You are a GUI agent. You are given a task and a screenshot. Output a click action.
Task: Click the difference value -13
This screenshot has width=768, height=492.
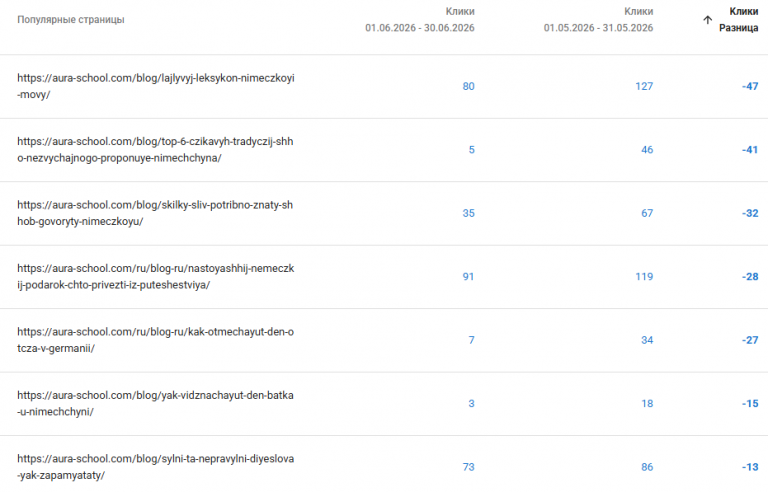pos(750,467)
